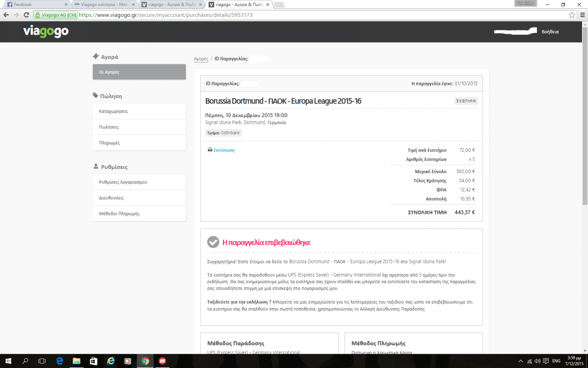
Task: Open Διευθύνσεις in the sidebar
Action: coord(139,198)
